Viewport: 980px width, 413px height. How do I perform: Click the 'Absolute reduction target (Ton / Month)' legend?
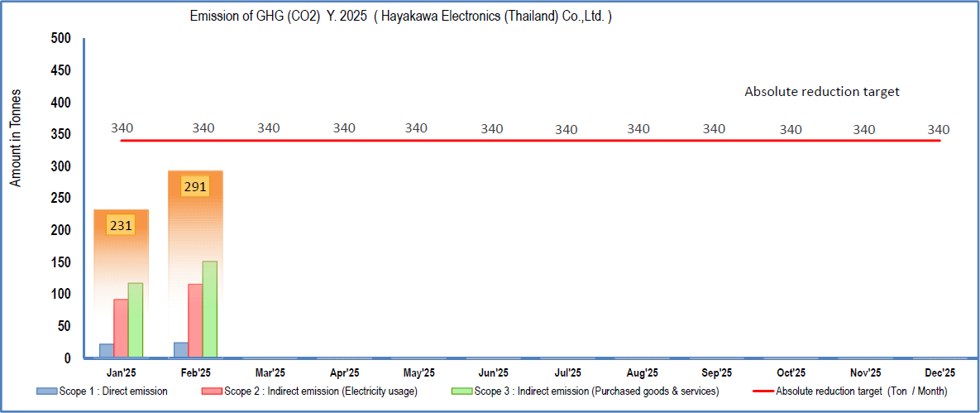861,391
